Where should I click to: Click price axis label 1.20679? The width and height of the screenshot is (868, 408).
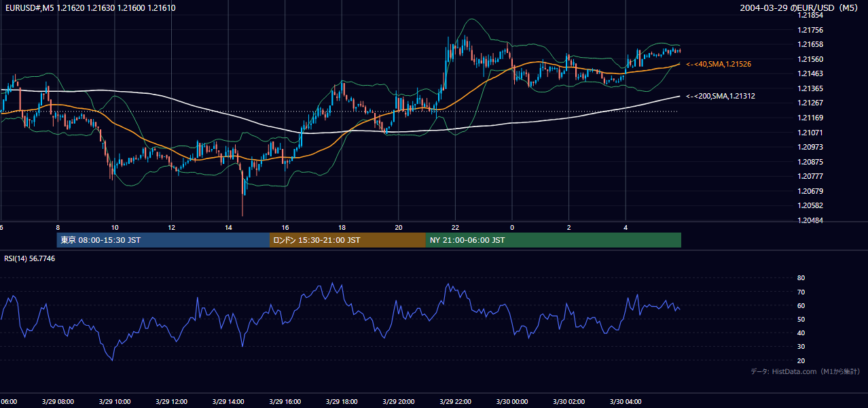810,191
